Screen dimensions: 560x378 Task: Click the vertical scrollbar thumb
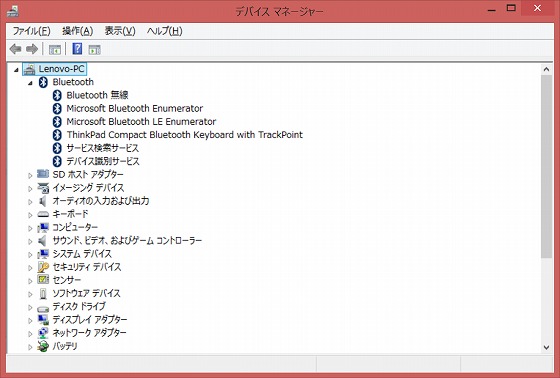[546, 166]
